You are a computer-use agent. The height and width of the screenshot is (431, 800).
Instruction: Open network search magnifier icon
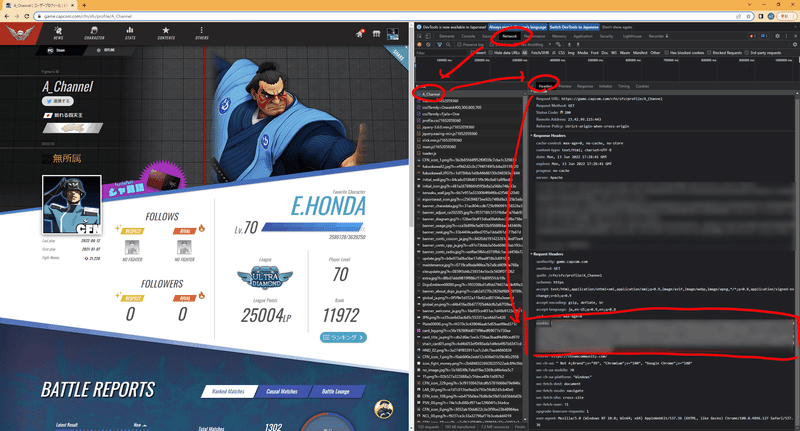click(x=448, y=44)
